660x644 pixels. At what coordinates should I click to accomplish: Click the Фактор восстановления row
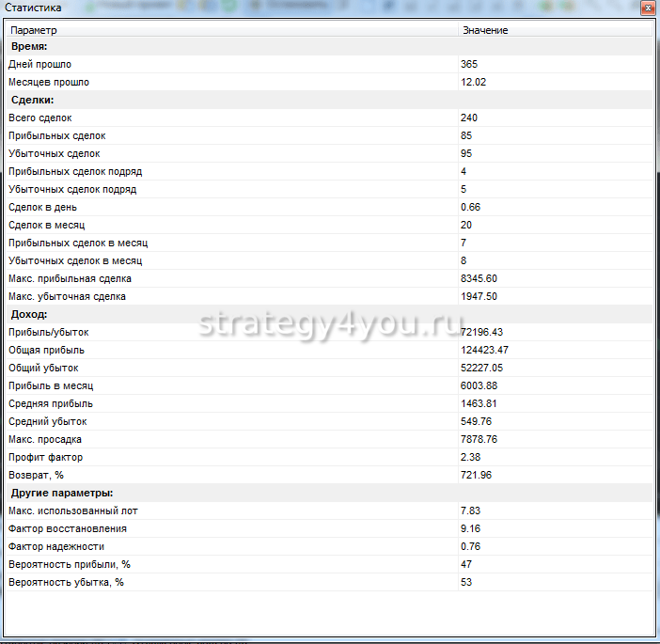67,528
